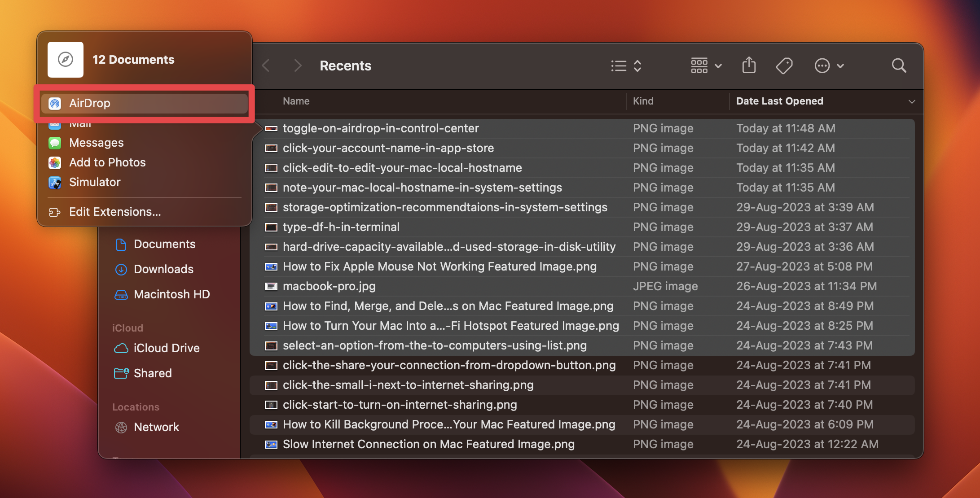The width and height of the screenshot is (980, 498).
Task: Select Messages as the share destination
Action: pyautogui.click(x=97, y=143)
